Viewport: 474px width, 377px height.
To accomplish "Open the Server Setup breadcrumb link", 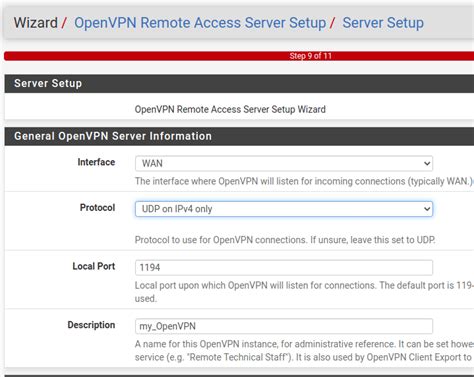I will pyautogui.click(x=383, y=23).
